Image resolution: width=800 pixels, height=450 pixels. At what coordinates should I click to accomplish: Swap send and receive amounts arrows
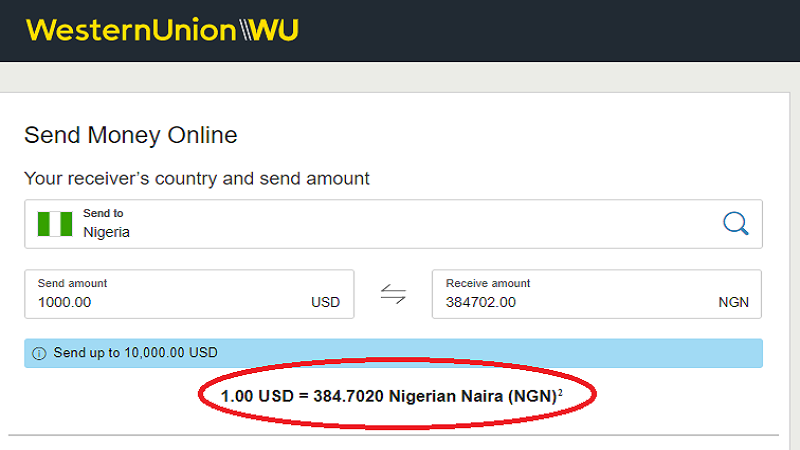tap(393, 294)
